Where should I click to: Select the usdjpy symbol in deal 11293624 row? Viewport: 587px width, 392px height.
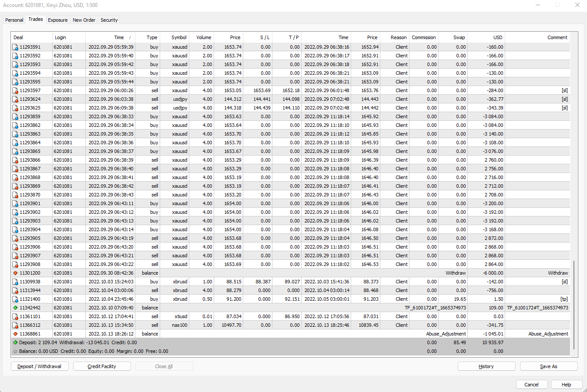point(180,99)
